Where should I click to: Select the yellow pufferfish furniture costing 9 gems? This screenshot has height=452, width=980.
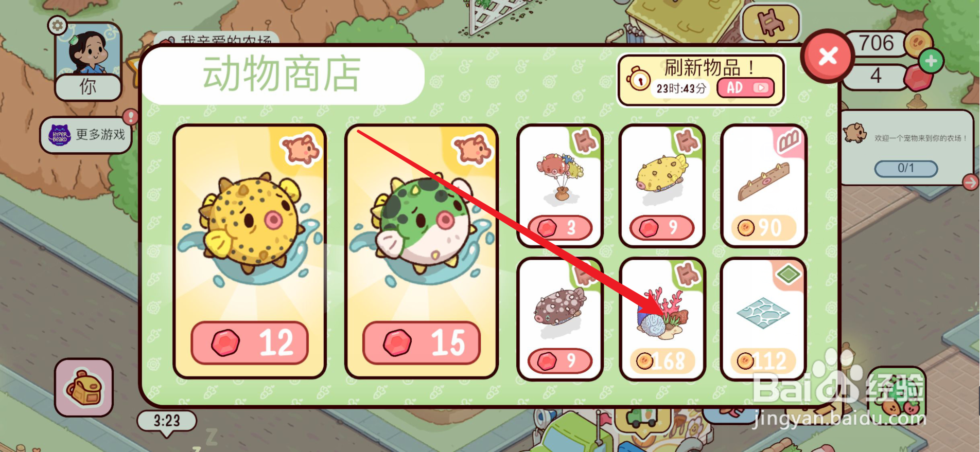pyautogui.click(x=662, y=186)
